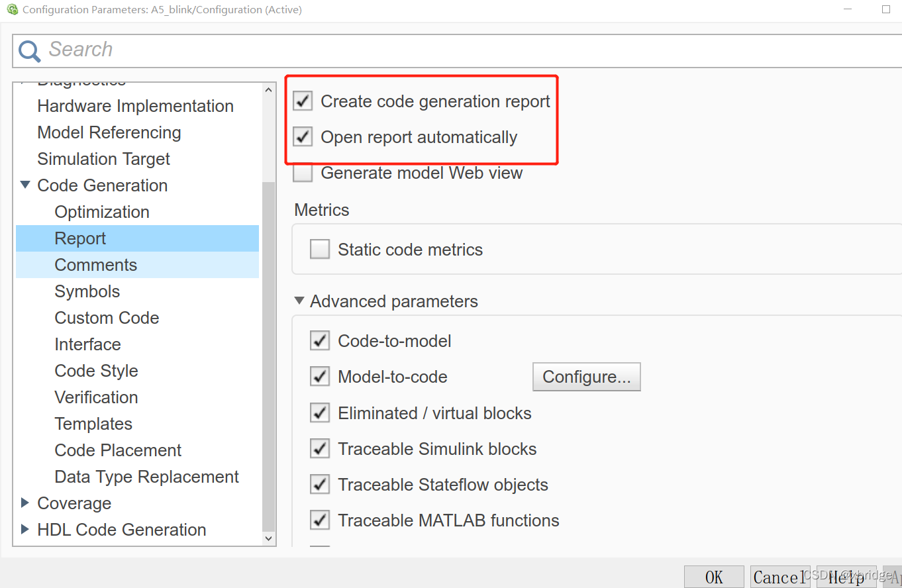Uncheck Create code generation report
This screenshot has width=902, height=588.
(303, 101)
